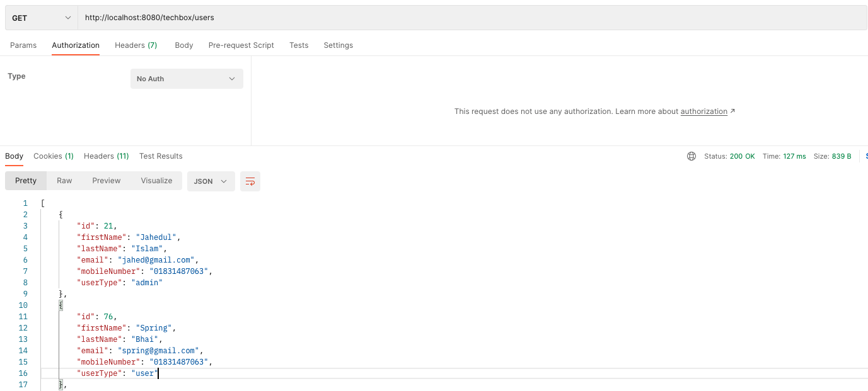Click the "Spring" firstName value

pyautogui.click(x=154, y=328)
